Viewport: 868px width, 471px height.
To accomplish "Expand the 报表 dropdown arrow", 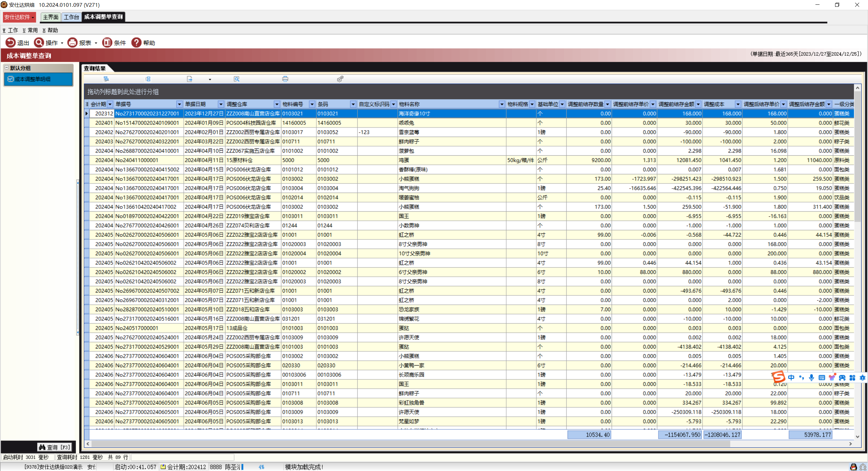I will click(96, 43).
